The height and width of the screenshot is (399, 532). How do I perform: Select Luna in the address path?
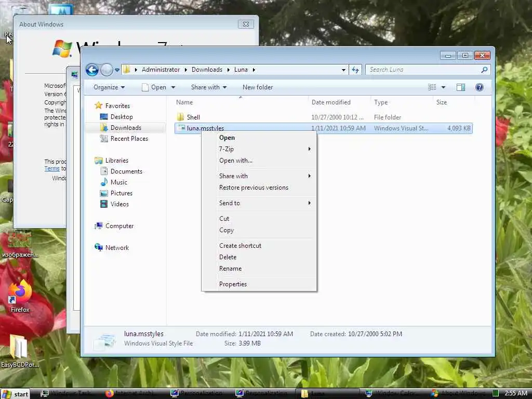click(x=241, y=70)
